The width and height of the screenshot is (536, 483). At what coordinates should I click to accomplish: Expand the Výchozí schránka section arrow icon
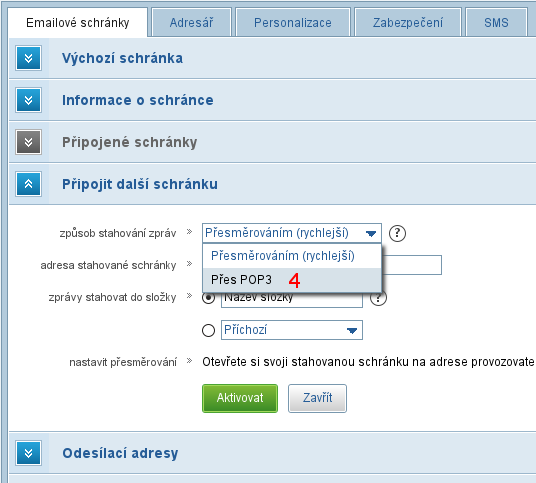pyautogui.click(x=28, y=58)
